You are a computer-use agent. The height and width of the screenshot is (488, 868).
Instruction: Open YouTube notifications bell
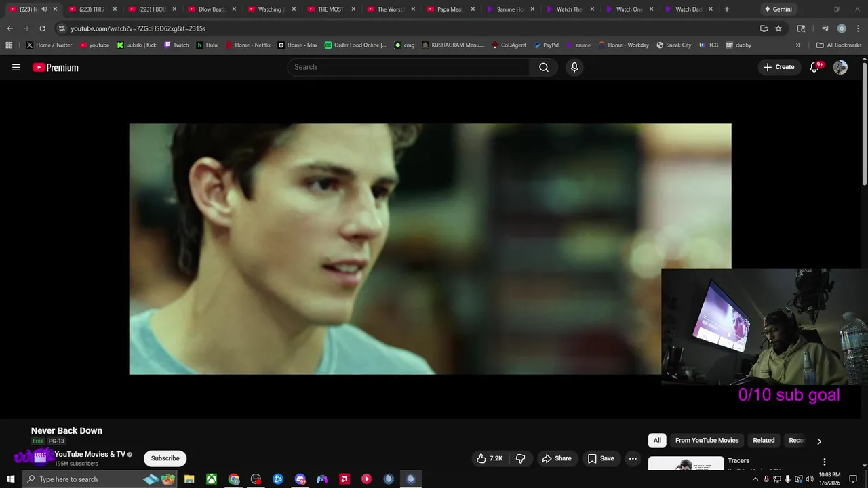click(815, 67)
